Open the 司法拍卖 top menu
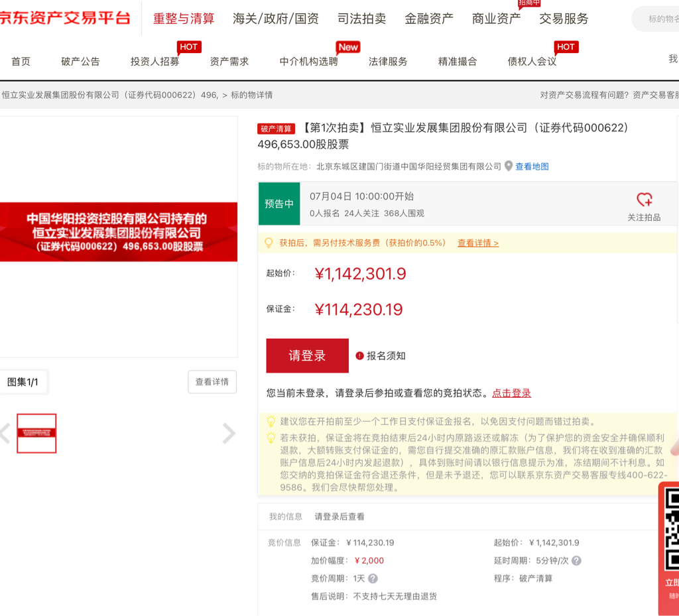Screen dimensions: 679x616 click(361, 19)
